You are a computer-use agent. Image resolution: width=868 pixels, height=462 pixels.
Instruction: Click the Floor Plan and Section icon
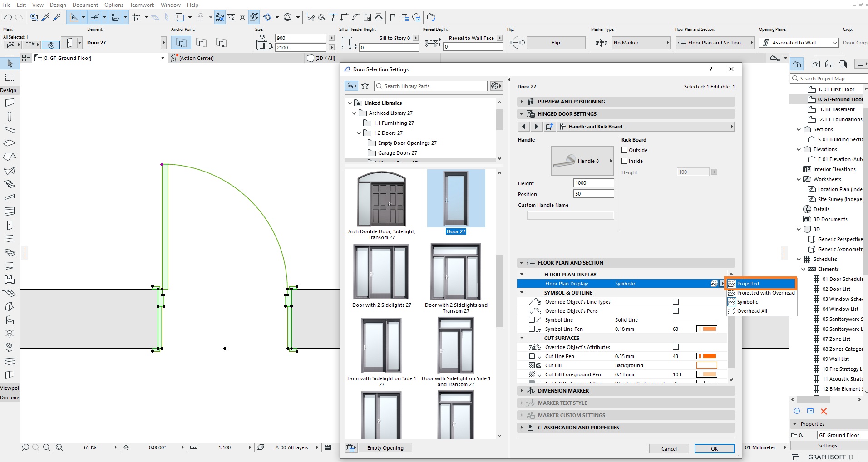click(682, 42)
